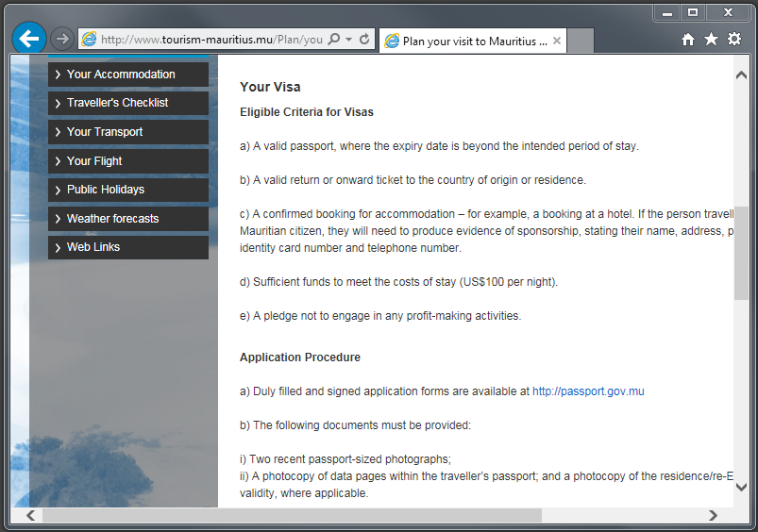
Task: Click the horizontal scrollbar left arrow
Action: [x=30, y=516]
